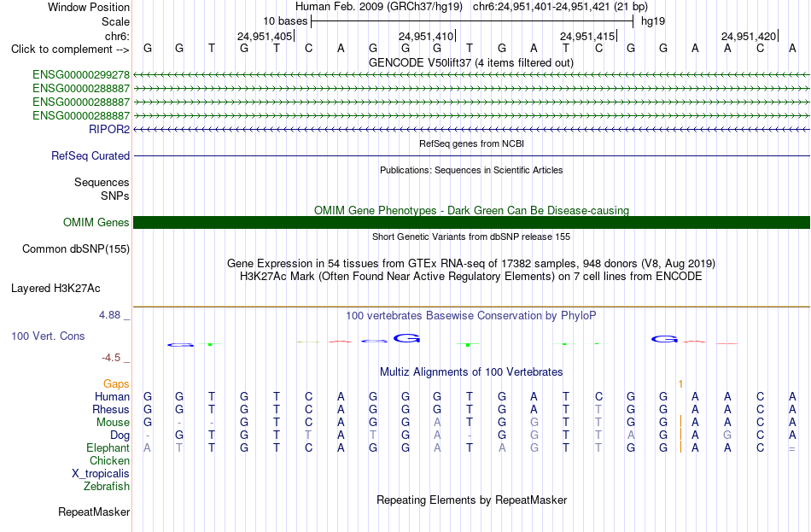The image size is (811, 532).
Task: Click '100 vertebrates Basewise Conservation by PhyloP' title
Action: [471, 316]
